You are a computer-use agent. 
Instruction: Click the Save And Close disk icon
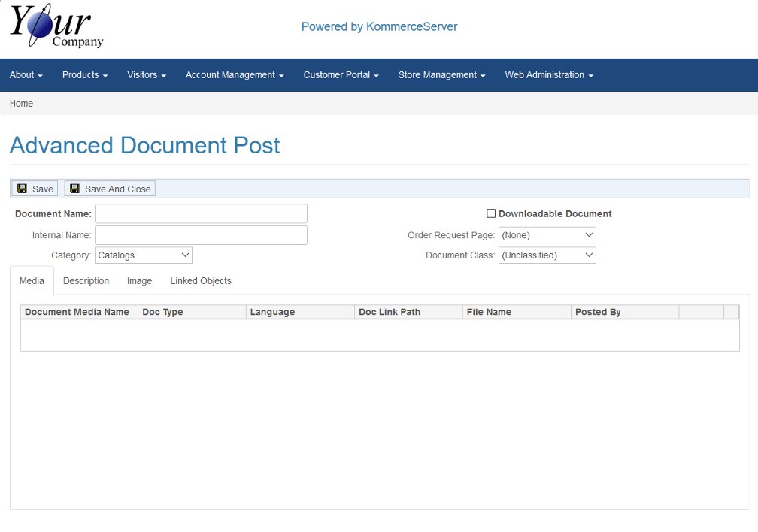(75, 189)
